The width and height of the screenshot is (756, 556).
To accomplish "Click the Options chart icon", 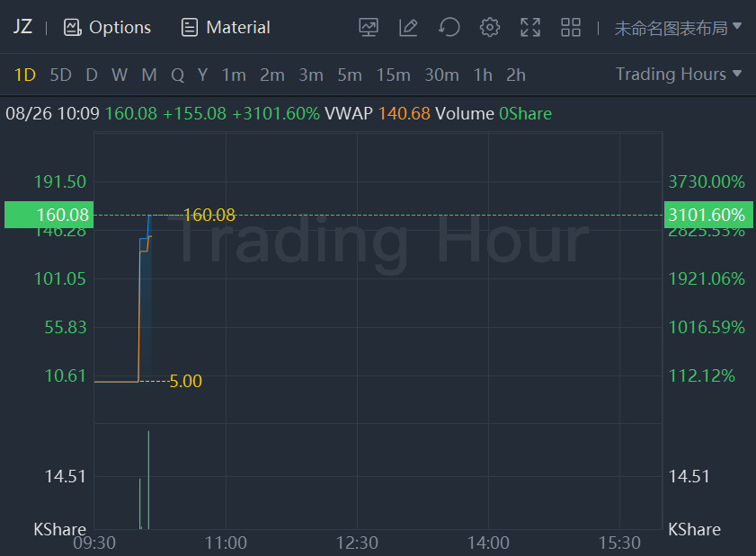I will (73, 28).
